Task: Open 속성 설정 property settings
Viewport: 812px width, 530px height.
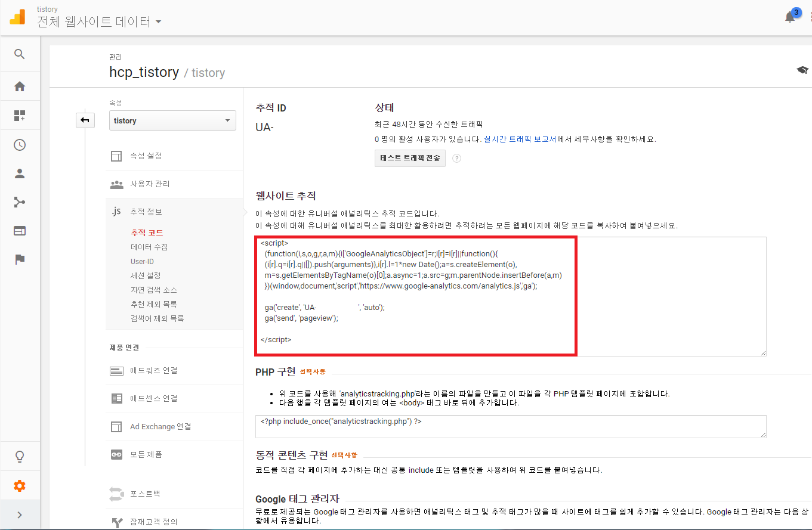Action: (146, 156)
